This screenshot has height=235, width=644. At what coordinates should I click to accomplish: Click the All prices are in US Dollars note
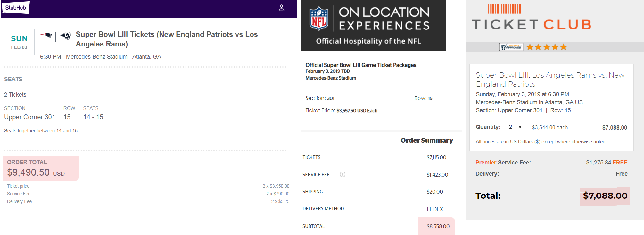pyautogui.click(x=541, y=142)
